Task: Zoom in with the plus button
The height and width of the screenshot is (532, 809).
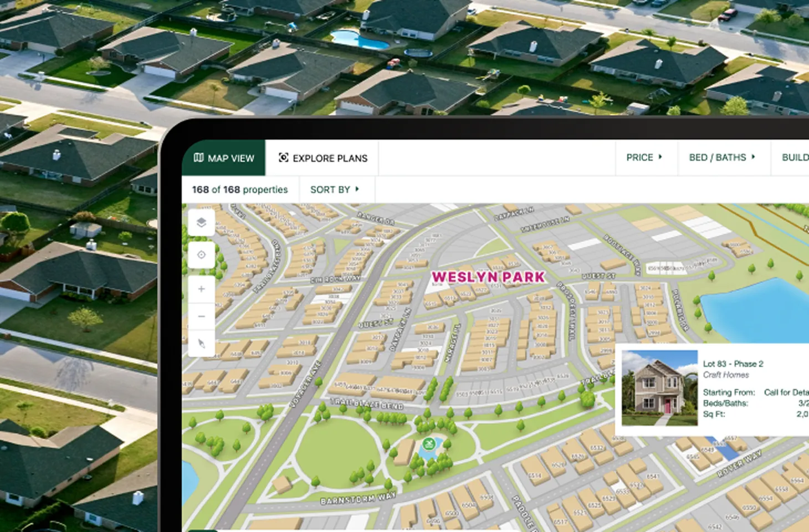Action: click(202, 289)
